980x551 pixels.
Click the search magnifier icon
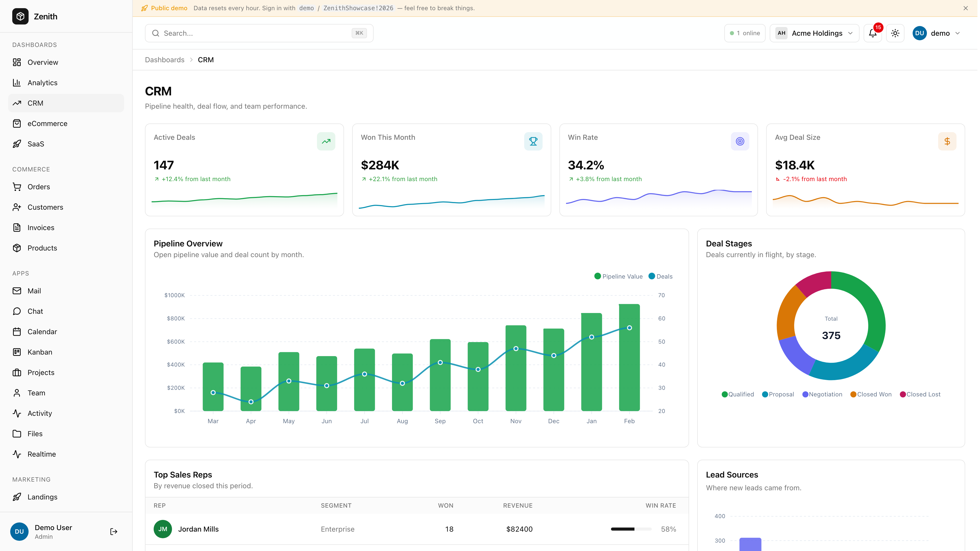coord(156,33)
